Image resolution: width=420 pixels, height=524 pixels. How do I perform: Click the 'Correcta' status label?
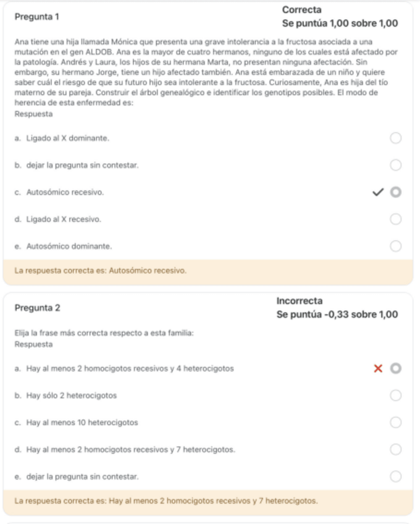tap(301, 10)
